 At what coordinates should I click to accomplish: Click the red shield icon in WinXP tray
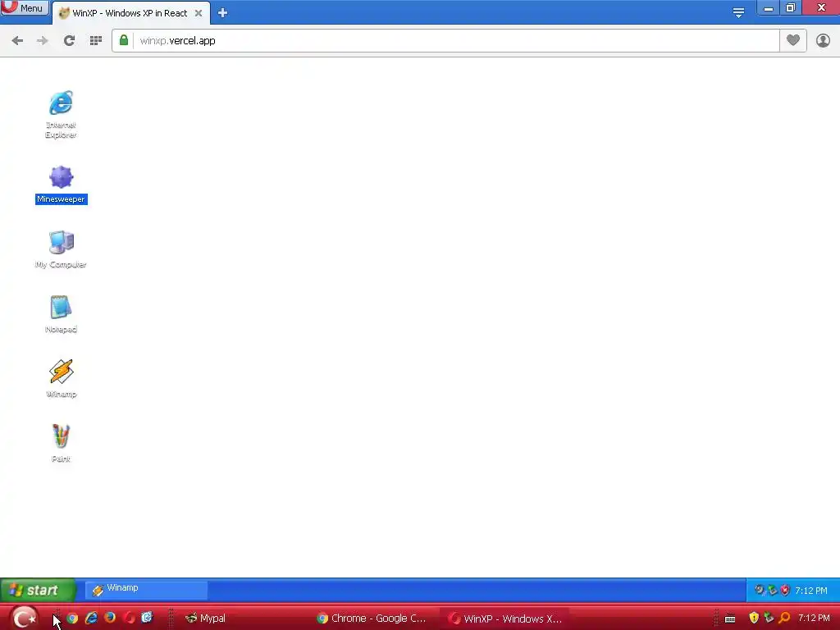coord(785,591)
